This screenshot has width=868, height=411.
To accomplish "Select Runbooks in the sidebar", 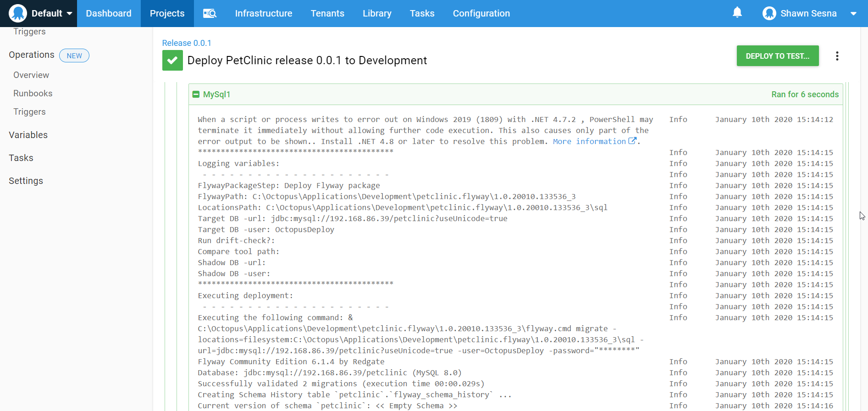I will [x=33, y=94].
